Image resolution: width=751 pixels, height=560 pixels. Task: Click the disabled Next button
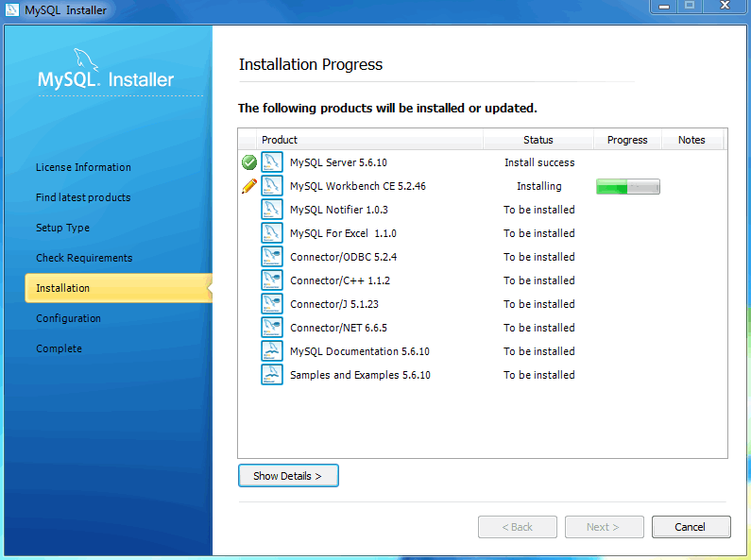604,527
